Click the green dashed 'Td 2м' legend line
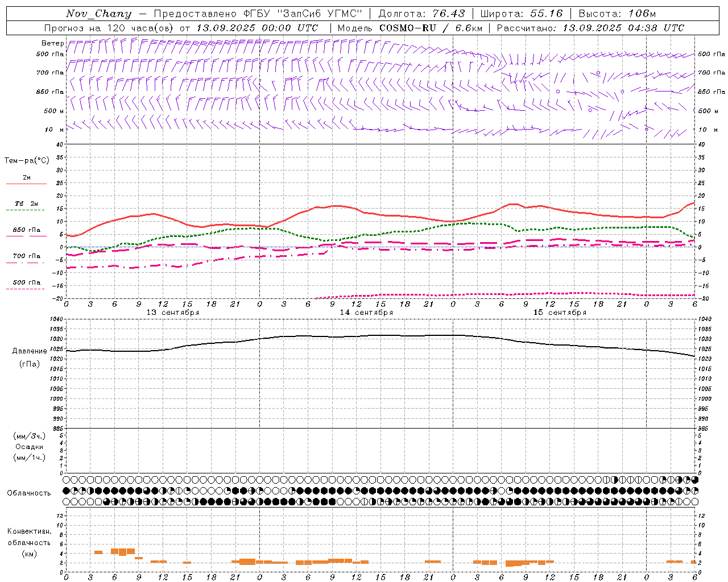The height and width of the screenshot is (582, 728). click(26, 210)
